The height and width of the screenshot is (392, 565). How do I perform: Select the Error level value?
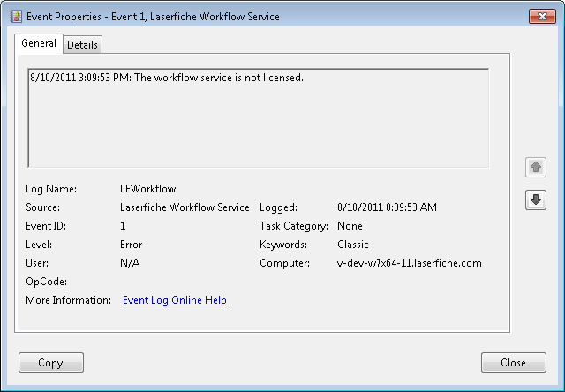[x=131, y=245]
